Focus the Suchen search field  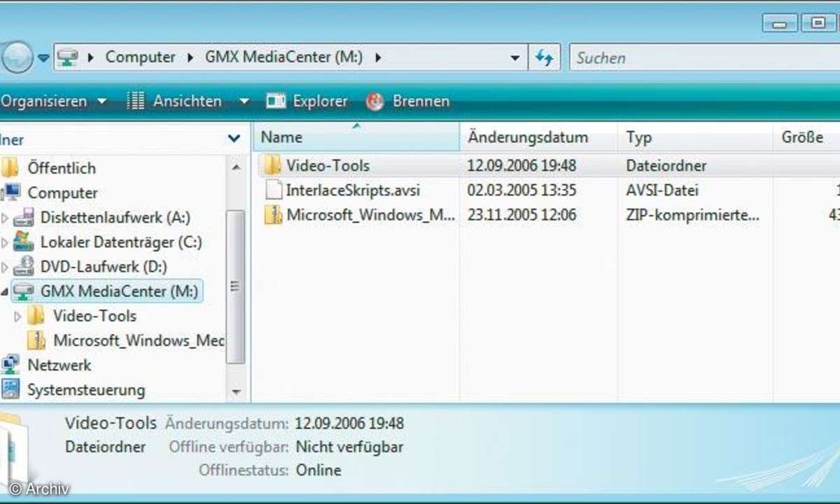pos(704,58)
